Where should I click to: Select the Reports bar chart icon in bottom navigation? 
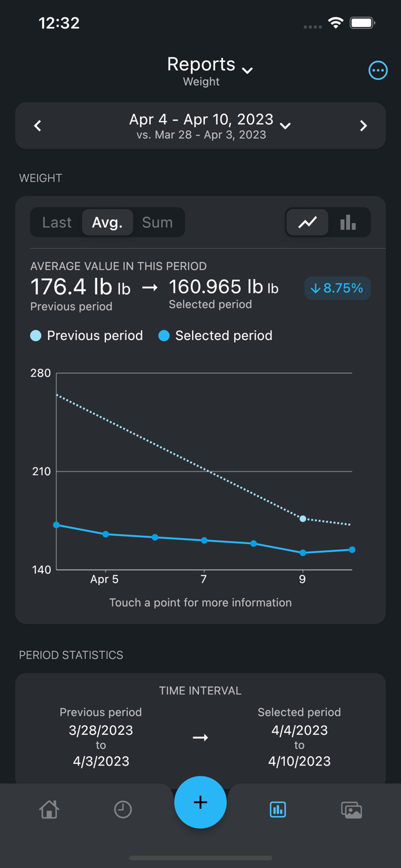point(278,810)
